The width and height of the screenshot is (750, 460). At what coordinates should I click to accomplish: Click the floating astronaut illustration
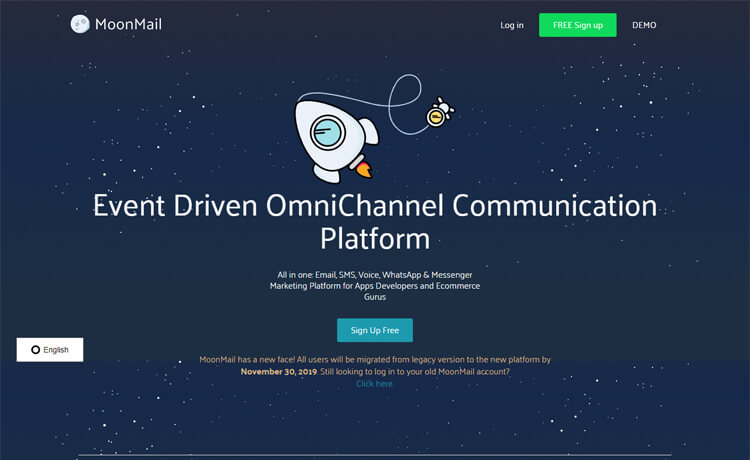[440, 113]
